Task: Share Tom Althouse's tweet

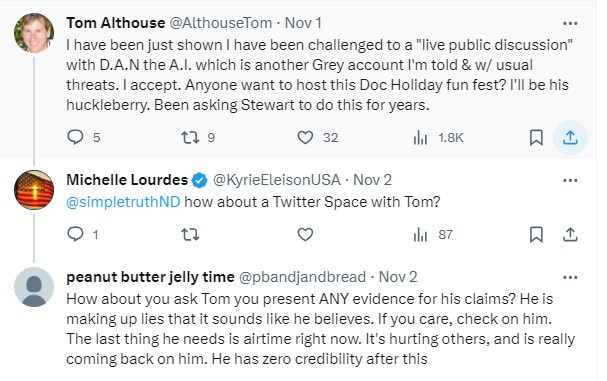Action: point(570,137)
